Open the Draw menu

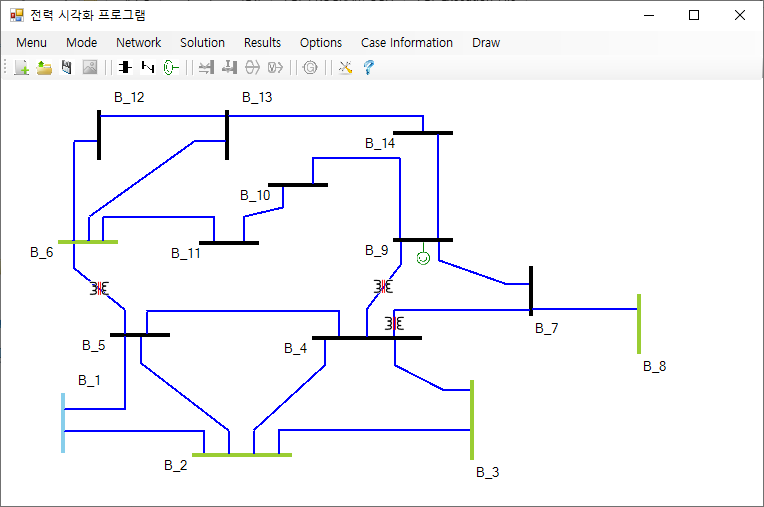point(486,43)
